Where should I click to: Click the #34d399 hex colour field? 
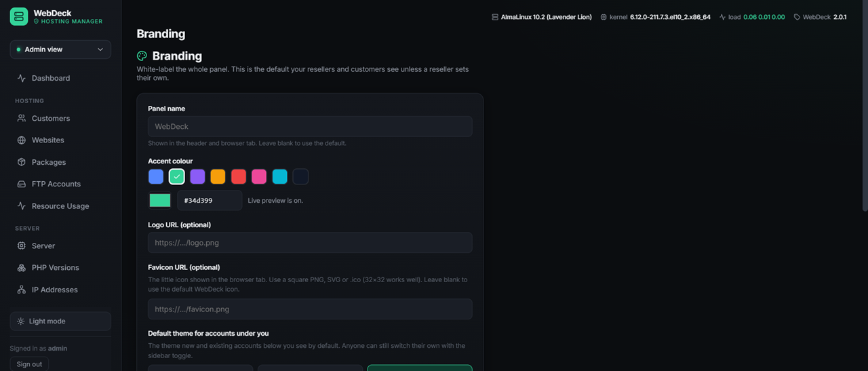click(x=210, y=200)
